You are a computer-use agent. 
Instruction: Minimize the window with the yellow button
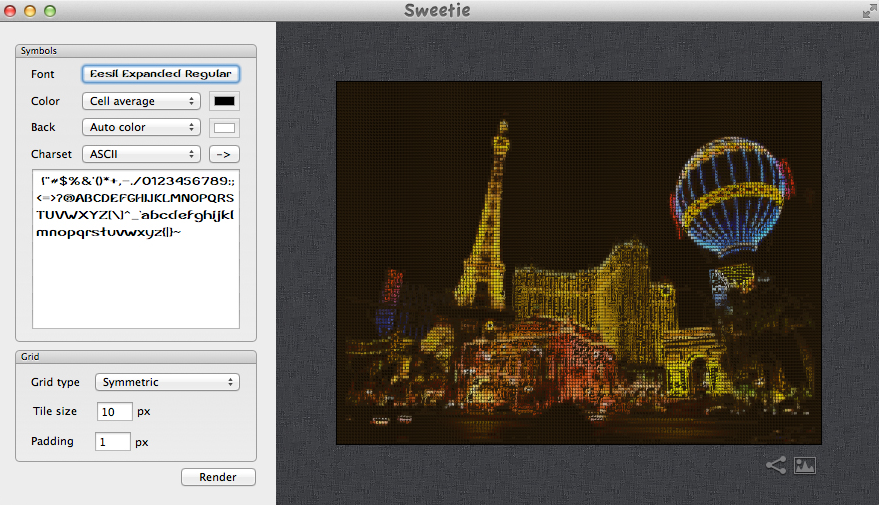(30, 11)
